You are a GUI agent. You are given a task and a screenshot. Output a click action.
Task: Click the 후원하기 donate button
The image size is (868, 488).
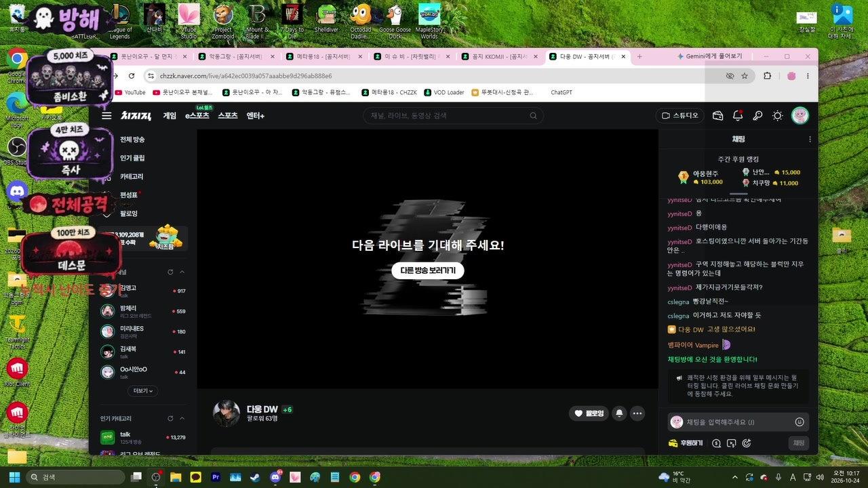[686, 443]
